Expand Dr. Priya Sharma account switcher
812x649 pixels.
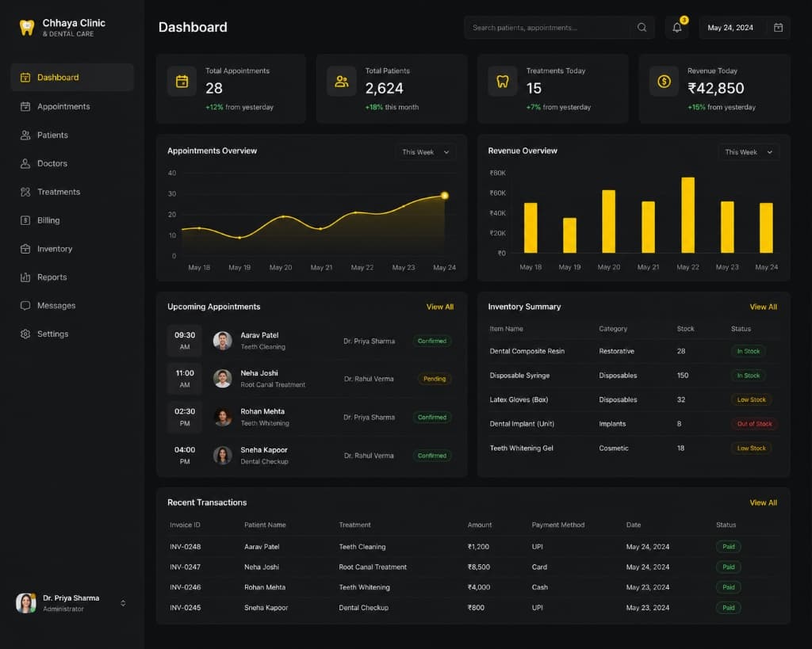tap(123, 603)
